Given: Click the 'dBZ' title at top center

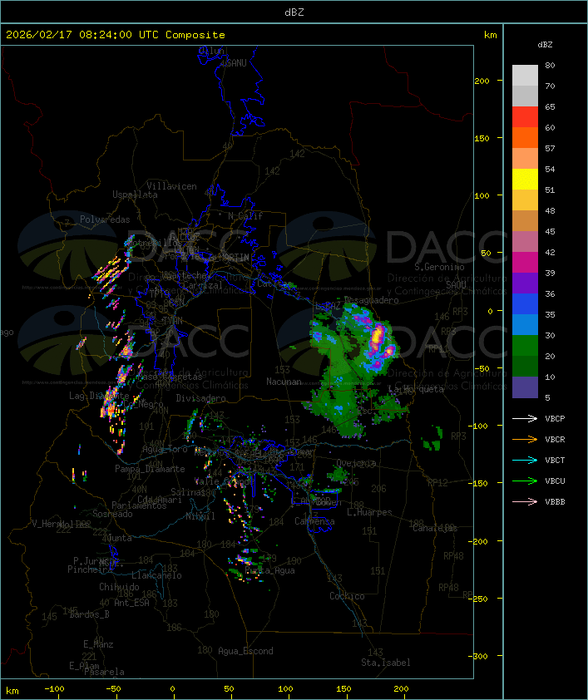Looking at the screenshot, I should 294,12.
